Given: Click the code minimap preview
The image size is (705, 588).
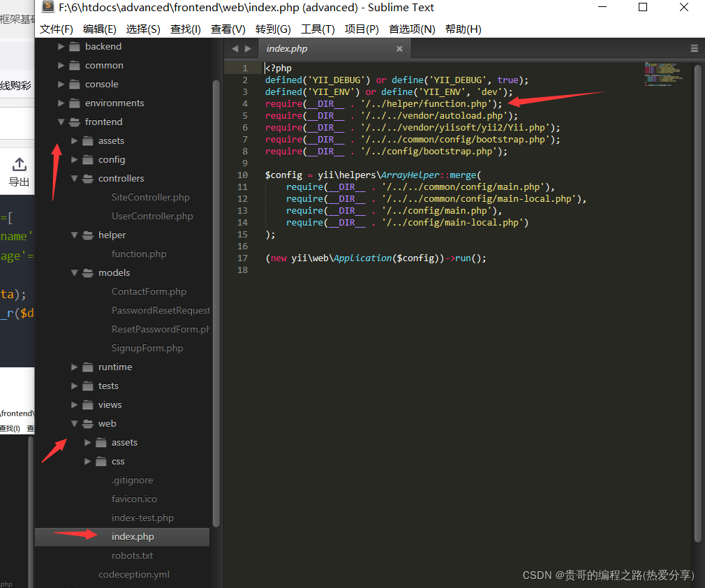Looking at the screenshot, I should click(664, 74).
